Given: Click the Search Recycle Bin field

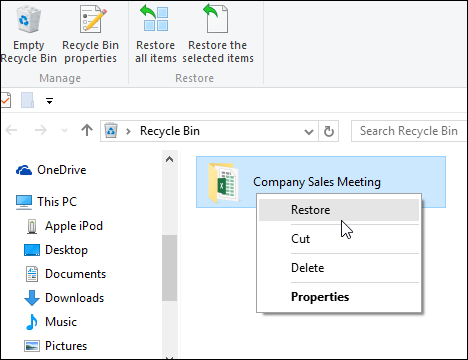Looking at the screenshot, I should click(x=409, y=131).
